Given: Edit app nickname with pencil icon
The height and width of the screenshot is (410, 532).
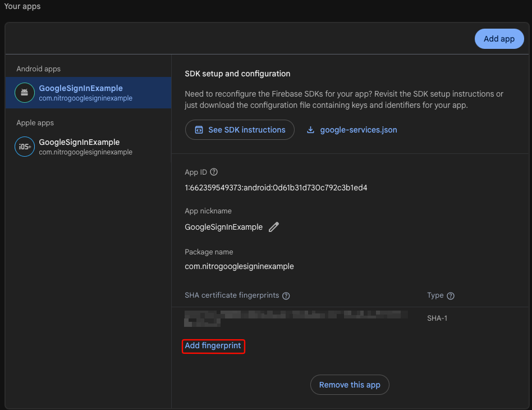Looking at the screenshot, I should coord(274,227).
